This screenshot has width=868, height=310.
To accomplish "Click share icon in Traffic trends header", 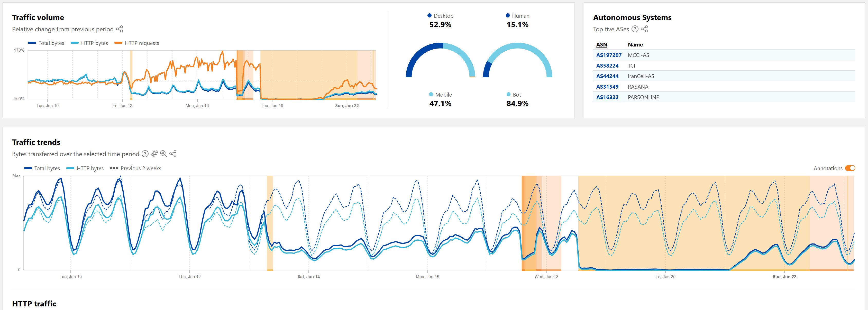I will pyautogui.click(x=173, y=154).
